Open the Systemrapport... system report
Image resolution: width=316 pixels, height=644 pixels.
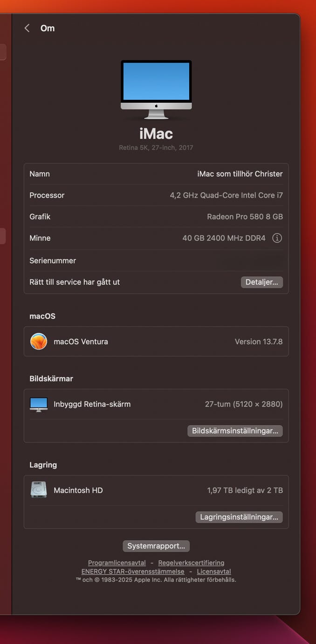[x=156, y=546]
